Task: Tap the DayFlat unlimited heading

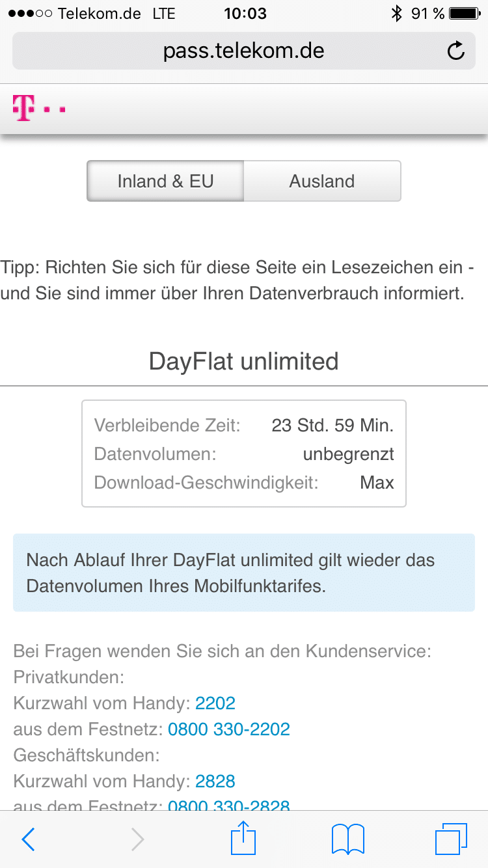Action: (x=244, y=360)
